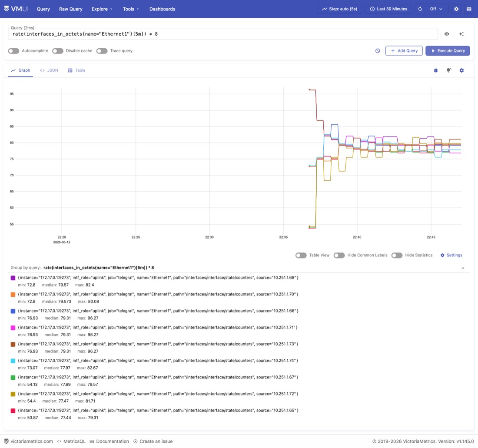Click the Table tab grid icon
Viewport: 478px width, 448px height.
pos(70,70)
